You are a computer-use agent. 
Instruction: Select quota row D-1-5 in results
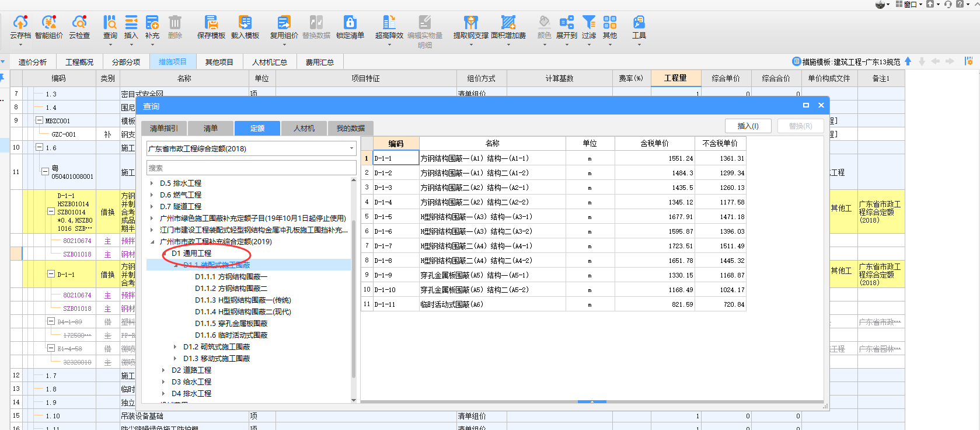553,217
